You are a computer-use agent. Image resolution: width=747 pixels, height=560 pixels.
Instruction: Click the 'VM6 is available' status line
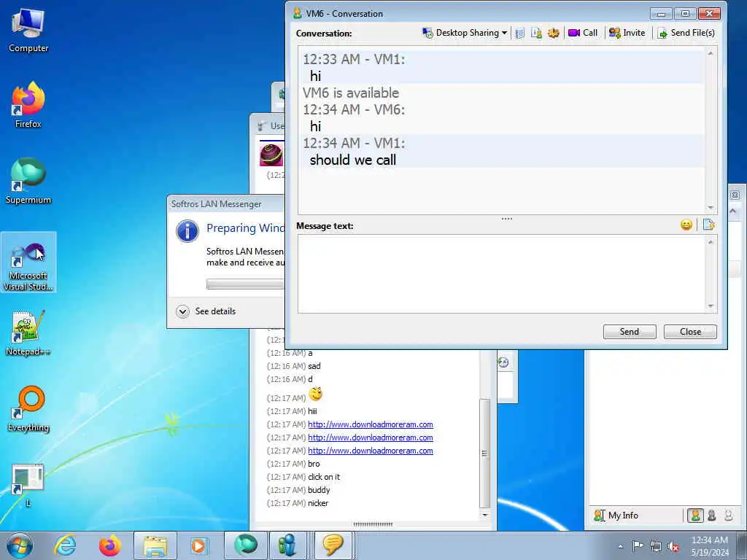tap(351, 93)
